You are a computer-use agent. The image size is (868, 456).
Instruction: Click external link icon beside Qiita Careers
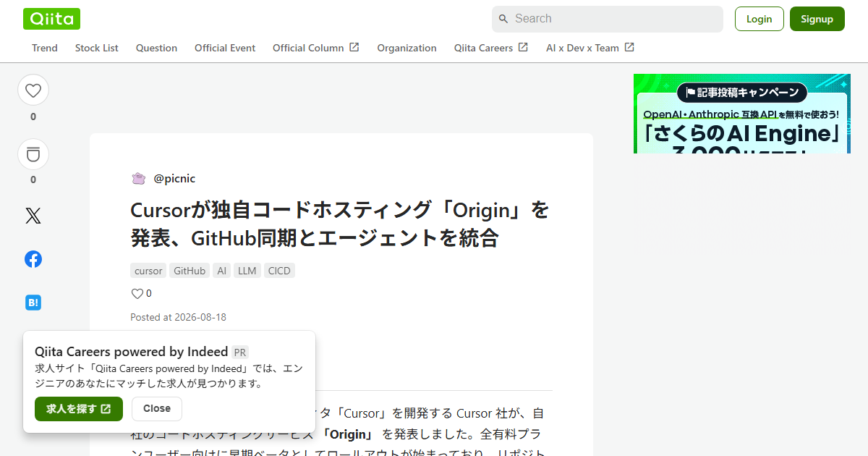click(523, 47)
